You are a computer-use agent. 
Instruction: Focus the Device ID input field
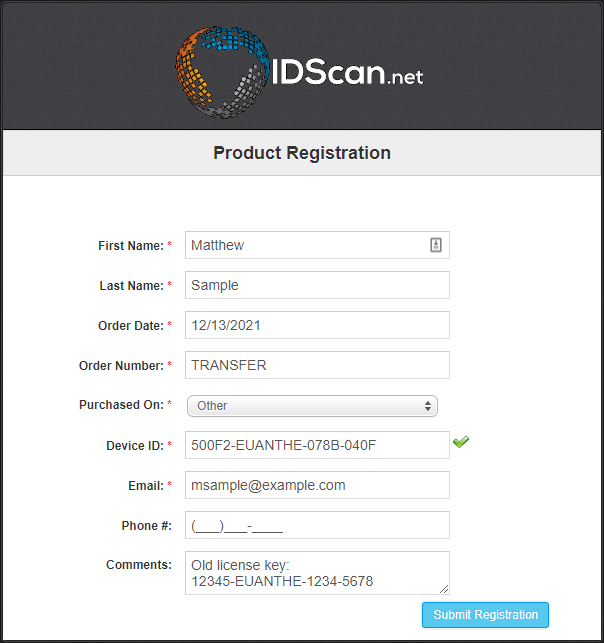pyautogui.click(x=317, y=445)
